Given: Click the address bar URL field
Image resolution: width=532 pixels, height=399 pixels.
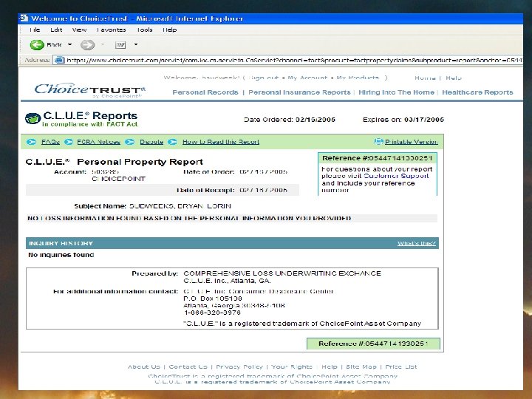Looking at the screenshot, I should click(287, 61).
